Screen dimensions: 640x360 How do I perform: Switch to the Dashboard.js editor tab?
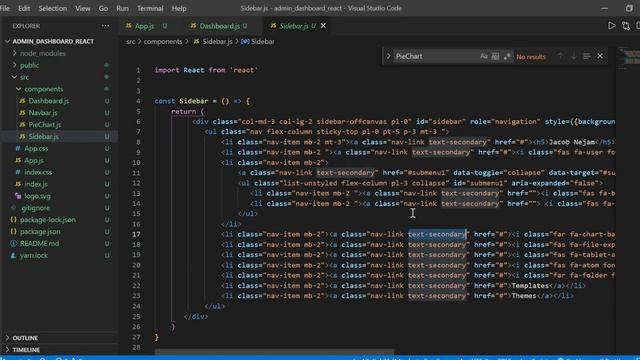point(219,26)
